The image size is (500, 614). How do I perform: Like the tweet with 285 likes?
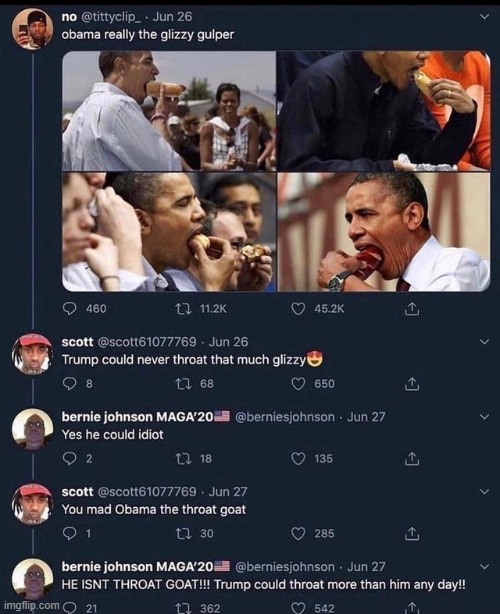298,533
